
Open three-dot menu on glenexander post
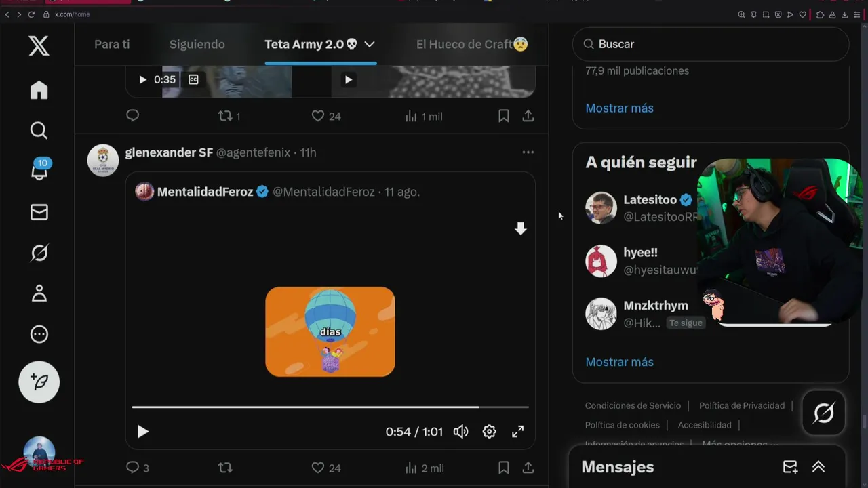[528, 152]
